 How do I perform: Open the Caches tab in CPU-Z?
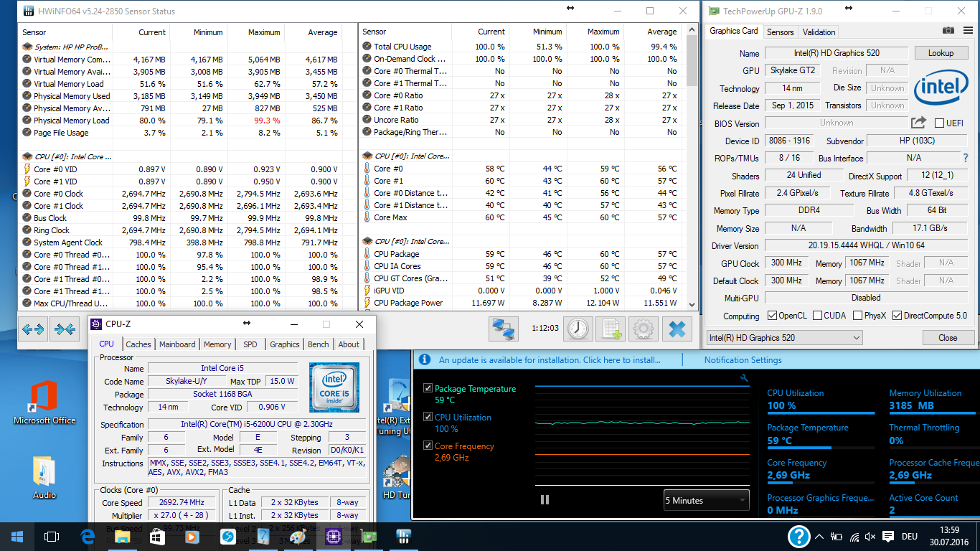pyautogui.click(x=138, y=344)
